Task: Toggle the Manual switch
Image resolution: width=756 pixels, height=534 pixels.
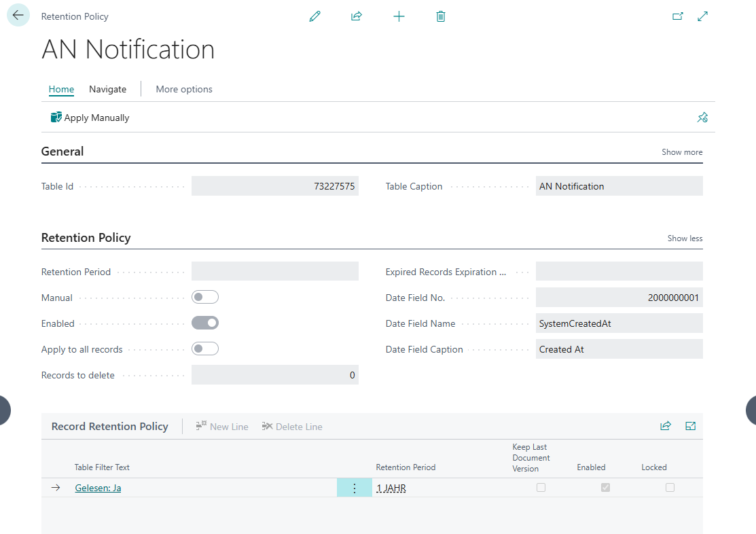Action: 205,297
